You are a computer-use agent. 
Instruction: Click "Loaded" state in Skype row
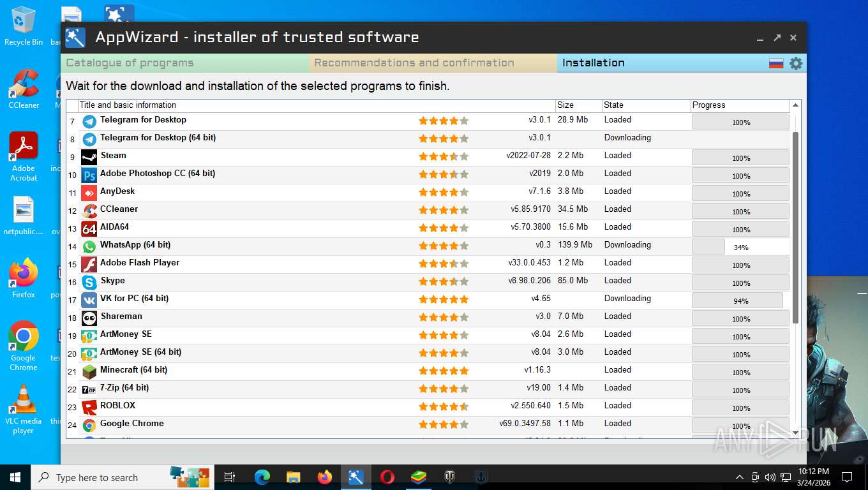pyautogui.click(x=617, y=281)
